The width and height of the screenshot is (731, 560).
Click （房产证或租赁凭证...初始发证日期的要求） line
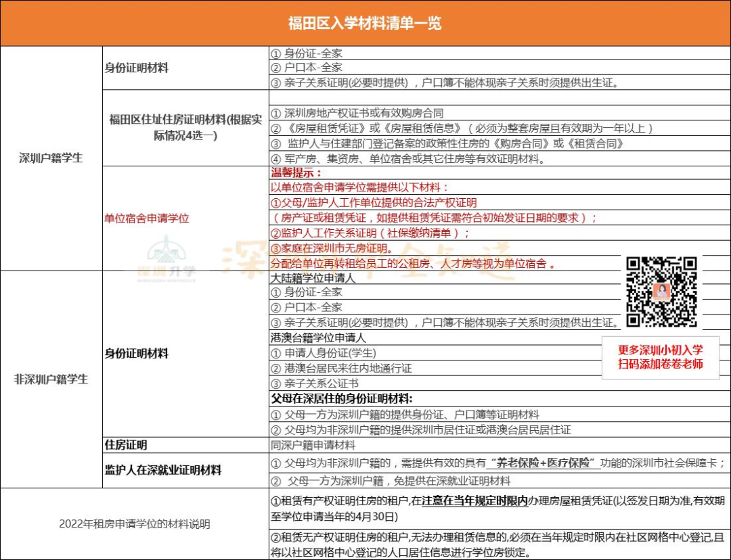click(500, 218)
